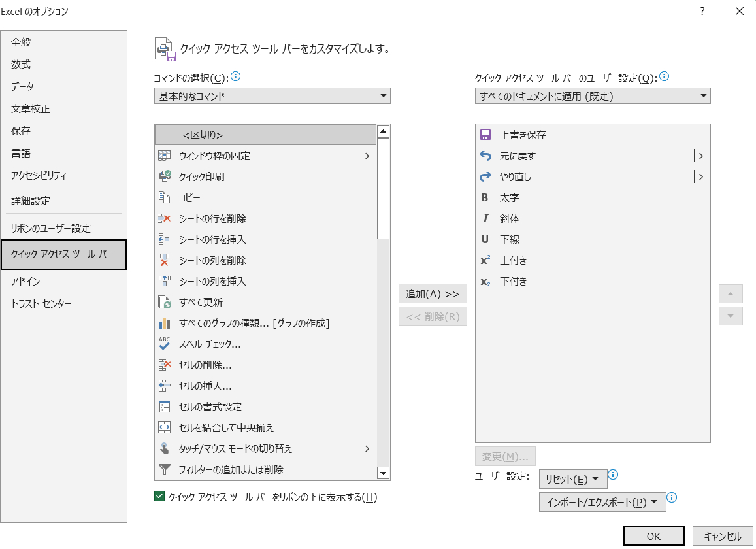Select the シートの行を挿入 icon
This screenshot has width=756, height=549.
[165, 239]
